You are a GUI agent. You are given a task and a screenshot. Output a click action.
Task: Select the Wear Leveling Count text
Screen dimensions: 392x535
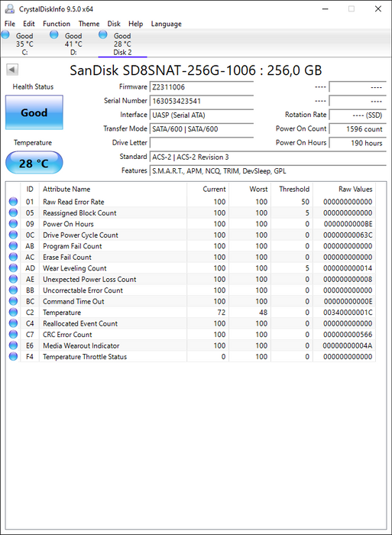coord(74,268)
